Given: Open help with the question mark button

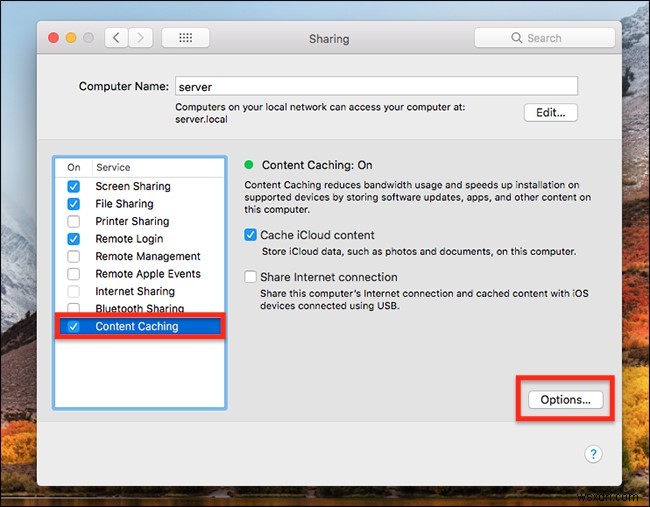Looking at the screenshot, I should [x=593, y=454].
